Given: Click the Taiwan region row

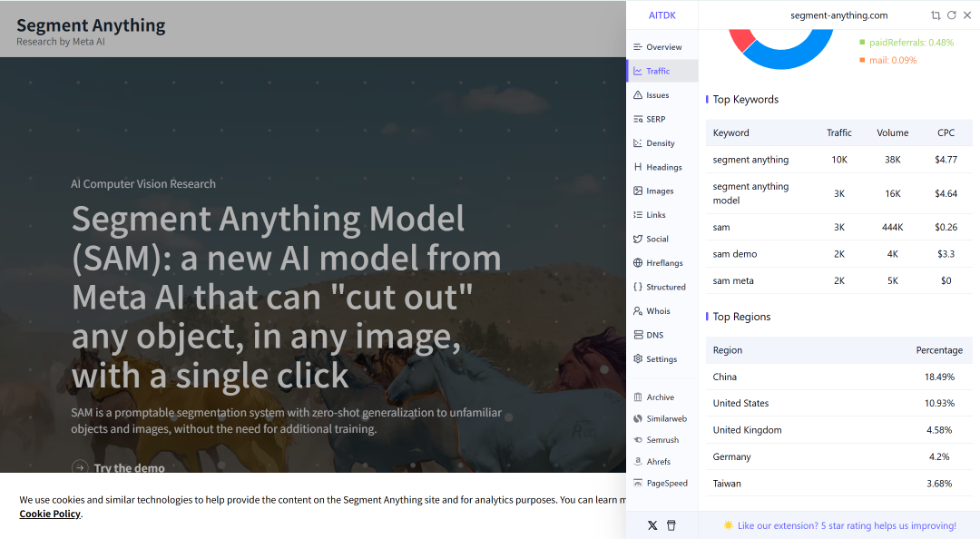Looking at the screenshot, I should pyautogui.click(x=838, y=484).
